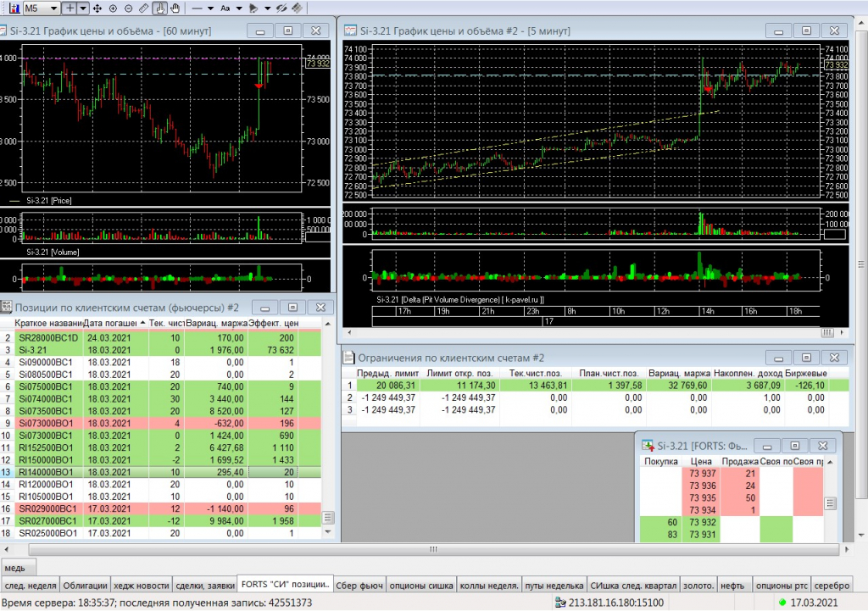This screenshot has height=611, width=868.
Task: Click the 73 932 bid price in order book
Action: (702, 522)
